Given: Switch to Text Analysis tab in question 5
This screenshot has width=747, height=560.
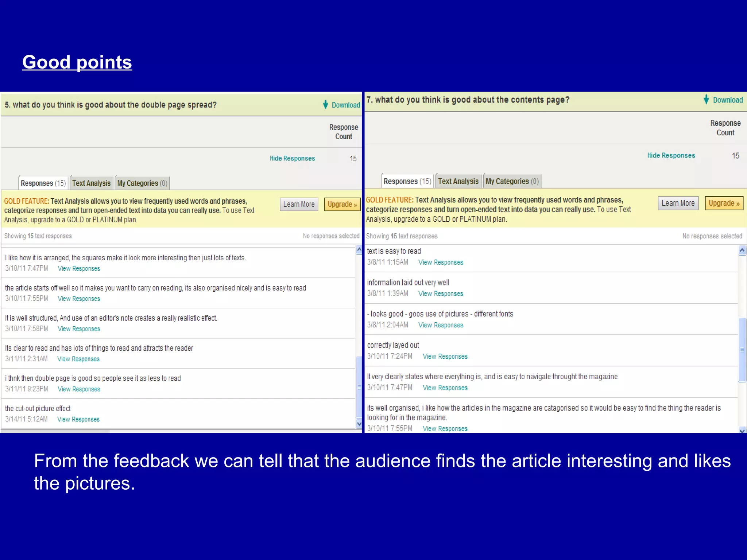Looking at the screenshot, I should click(91, 183).
